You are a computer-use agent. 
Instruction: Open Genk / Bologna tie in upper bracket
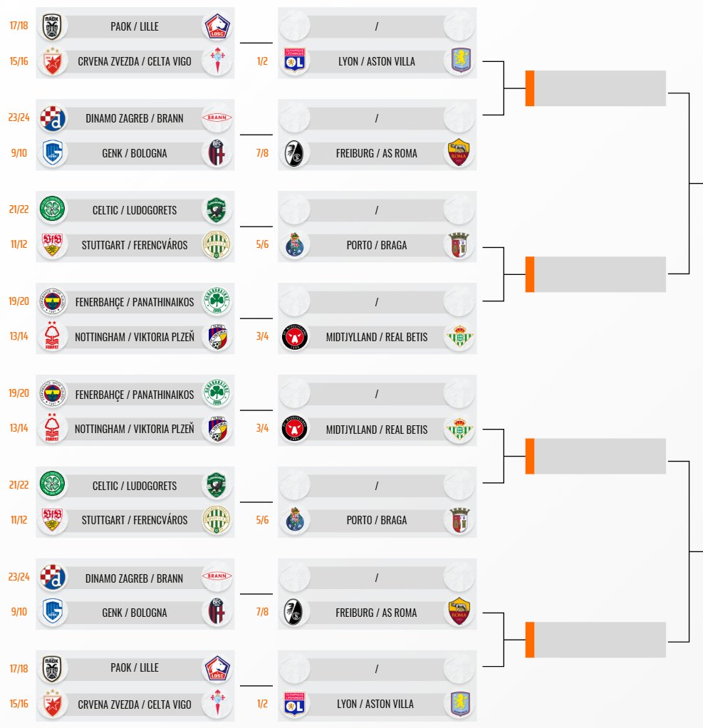[135, 153]
